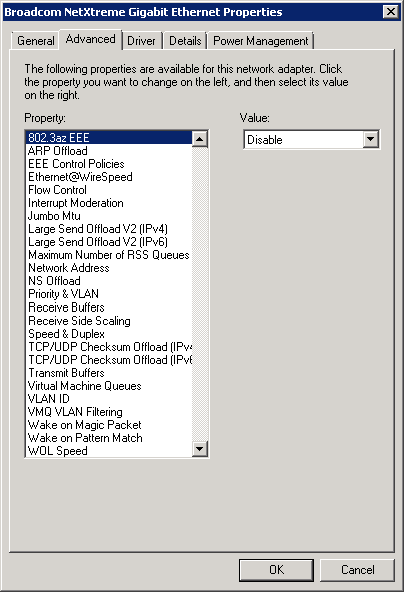Click the OK button
Screen dimensions: 404x592
(276, 570)
